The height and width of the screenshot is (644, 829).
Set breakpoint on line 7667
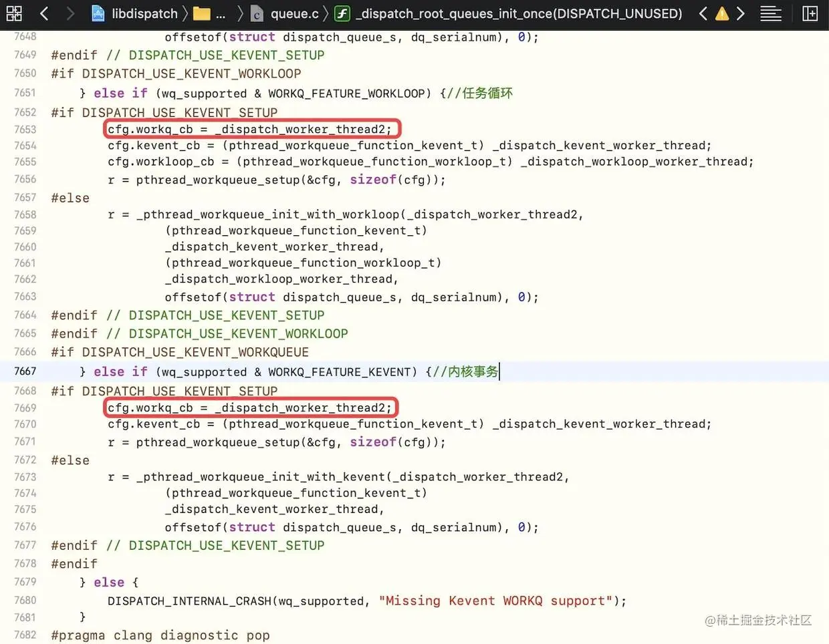(25, 371)
